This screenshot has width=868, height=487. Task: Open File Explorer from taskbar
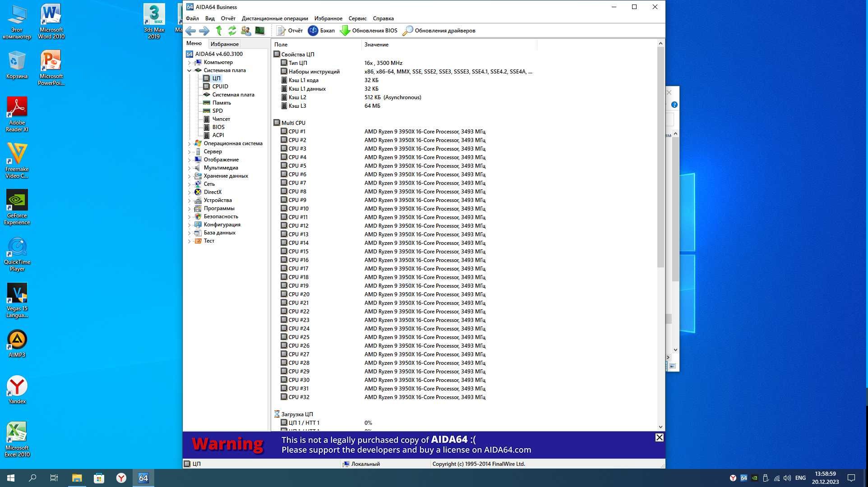77,478
